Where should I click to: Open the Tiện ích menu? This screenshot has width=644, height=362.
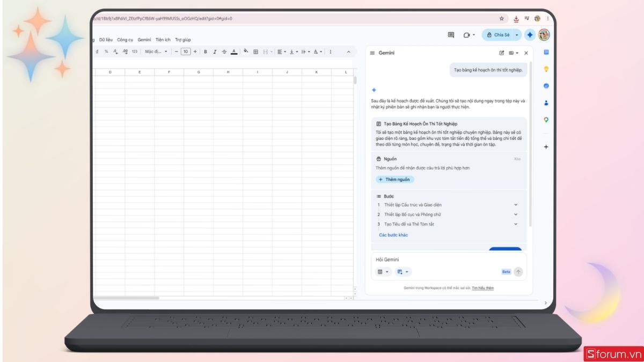[163, 40]
